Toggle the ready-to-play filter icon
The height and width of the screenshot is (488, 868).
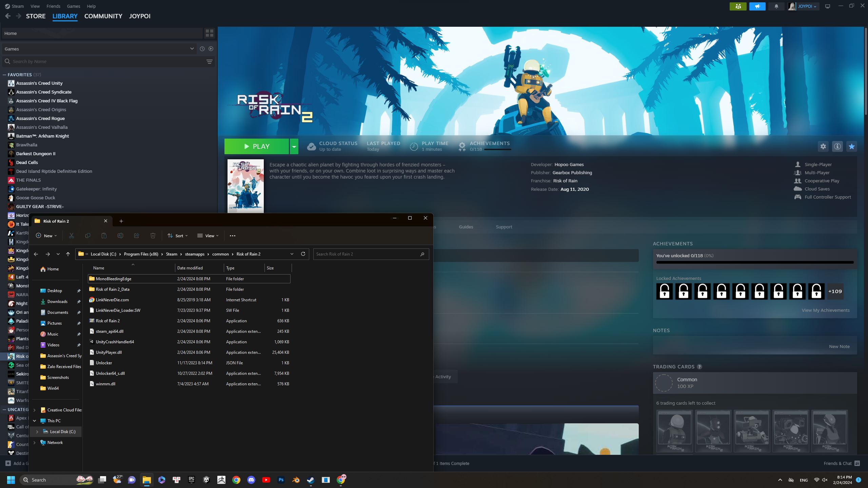[211, 49]
